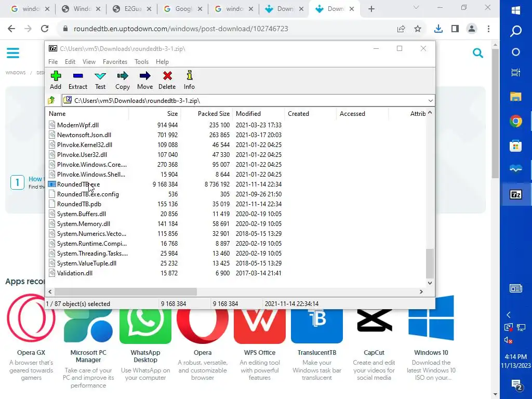Open the Chrome profile icon
This screenshot has width=532, height=399.
(x=472, y=29)
